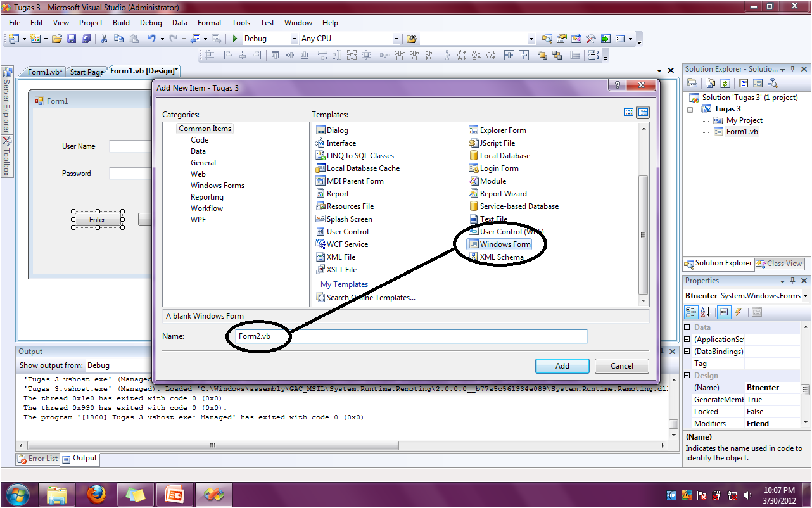Image resolution: width=812 pixels, height=508 pixels.
Task: Click the Add button in the dialog
Action: click(562, 365)
